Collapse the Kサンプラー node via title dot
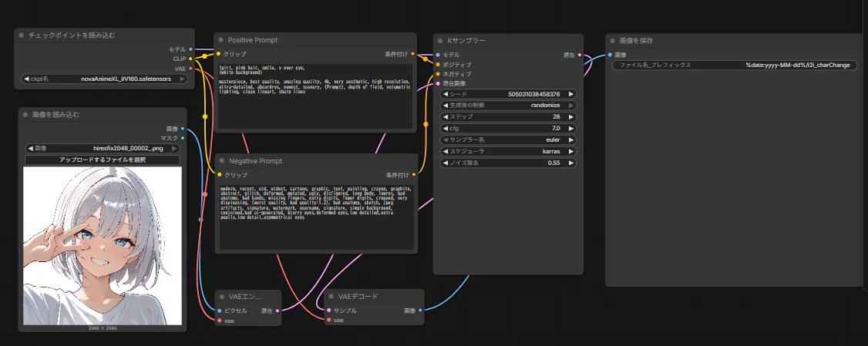This screenshot has width=868, height=346. click(x=439, y=41)
